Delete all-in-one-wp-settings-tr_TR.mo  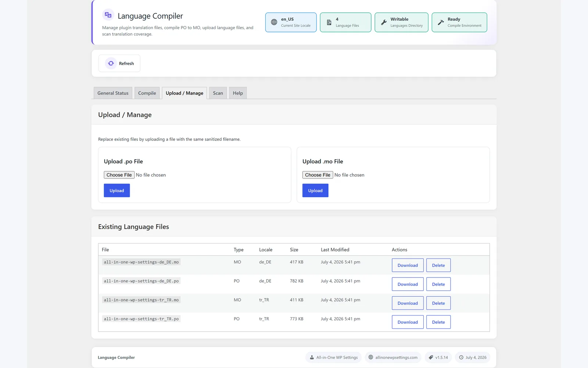tap(438, 303)
